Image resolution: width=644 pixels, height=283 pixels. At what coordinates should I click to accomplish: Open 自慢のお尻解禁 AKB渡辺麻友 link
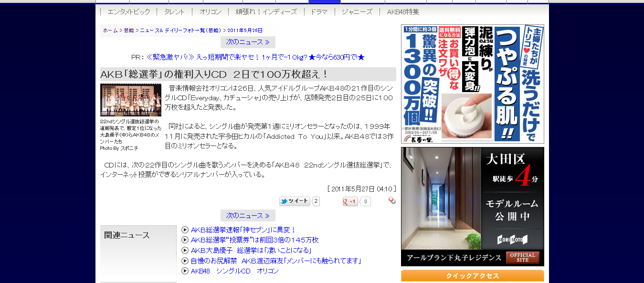[276, 261]
